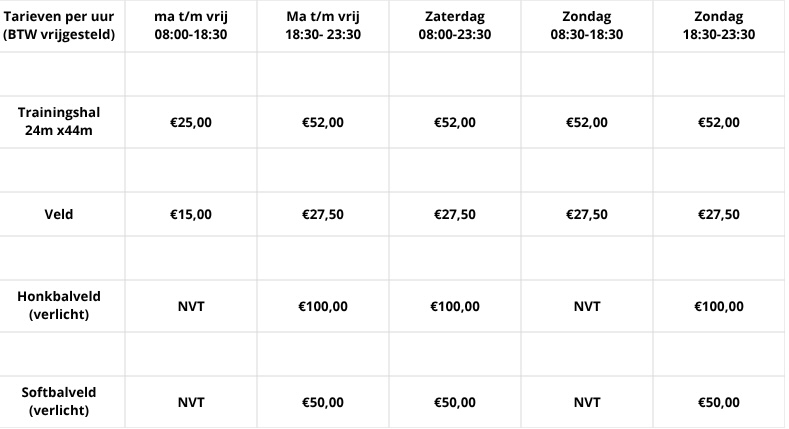Select the 'ma t/m vrij 08:00-18:30' column header
Screen dimensions: 789x429
coord(191,26)
